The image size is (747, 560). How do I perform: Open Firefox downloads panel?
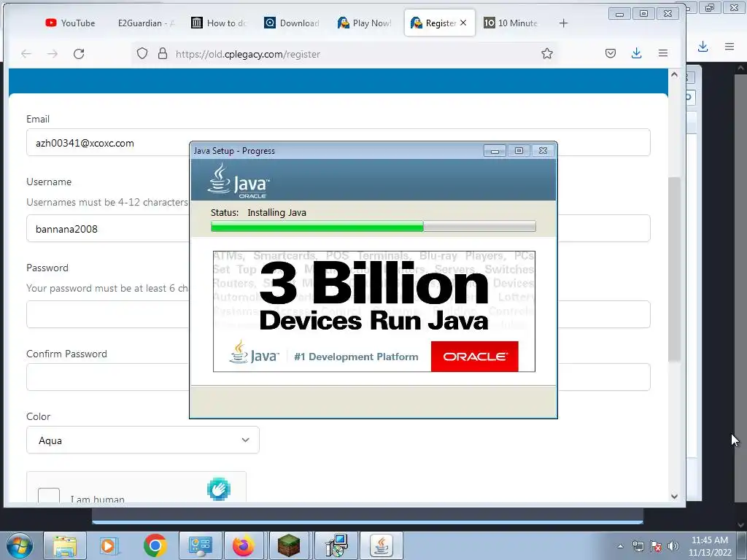click(636, 53)
